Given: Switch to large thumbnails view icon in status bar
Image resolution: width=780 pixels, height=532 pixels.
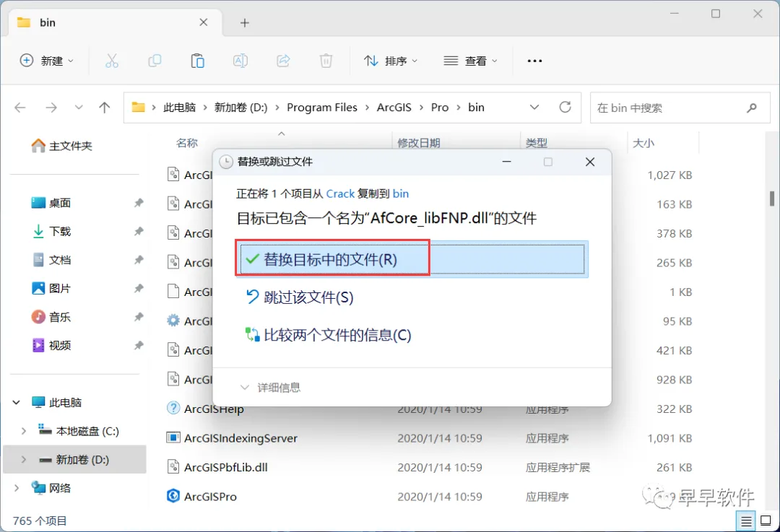Looking at the screenshot, I should 766,520.
